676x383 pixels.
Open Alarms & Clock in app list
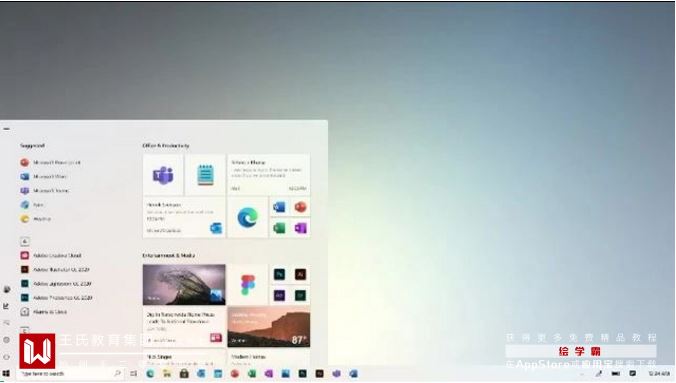44,311
